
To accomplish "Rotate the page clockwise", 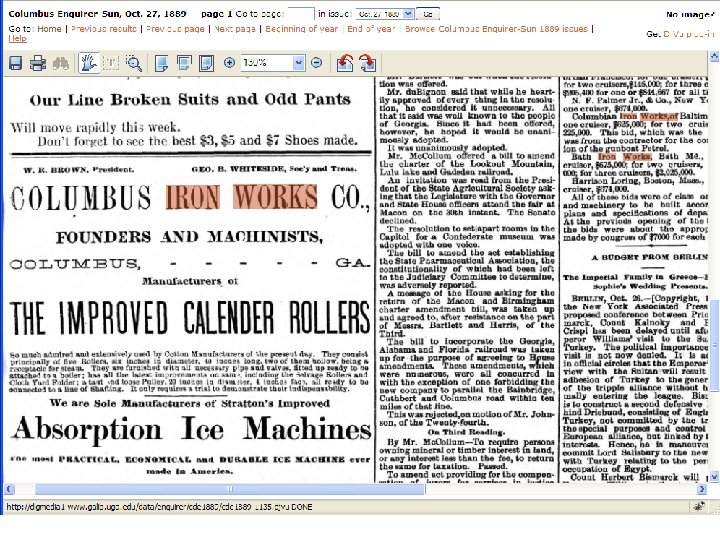I will click(x=368, y=63).
